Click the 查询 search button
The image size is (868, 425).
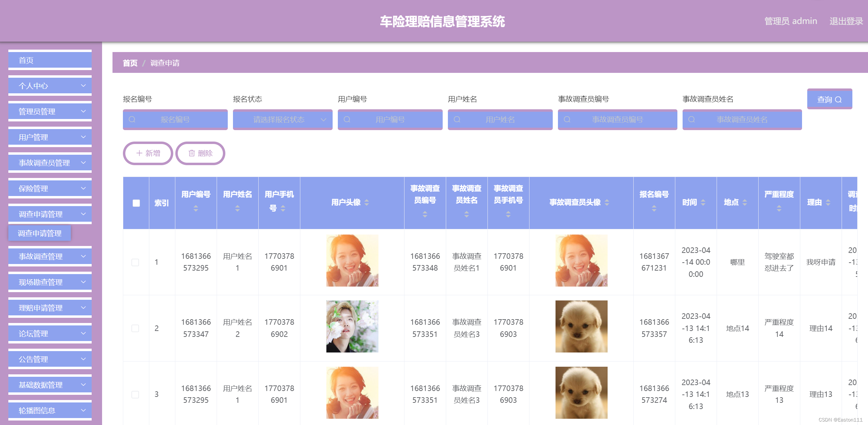coord(829,100)
